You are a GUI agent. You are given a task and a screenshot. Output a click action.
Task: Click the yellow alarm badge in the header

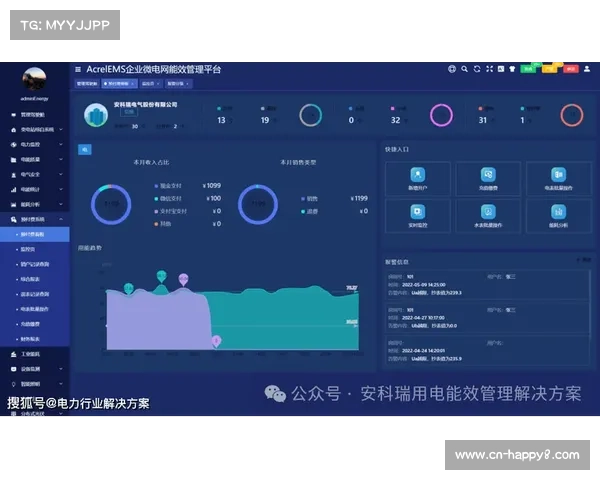(x=550, y=69)
